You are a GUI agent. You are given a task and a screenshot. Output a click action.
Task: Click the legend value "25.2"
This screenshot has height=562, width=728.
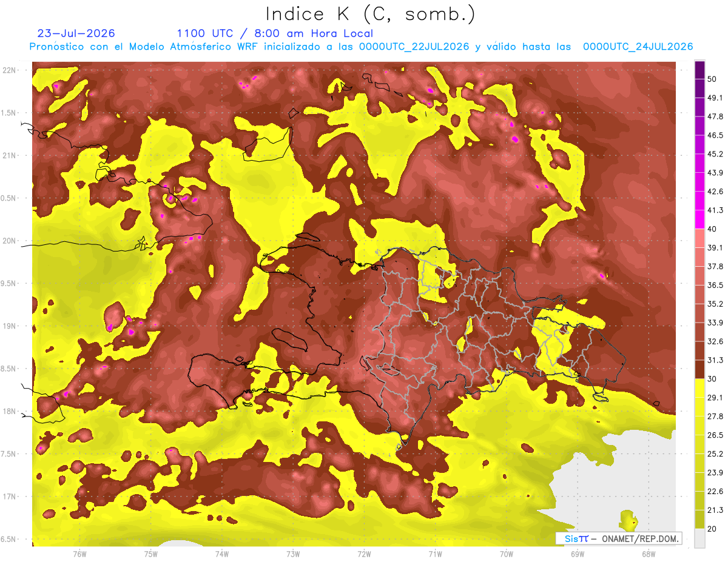click(715, 454)
